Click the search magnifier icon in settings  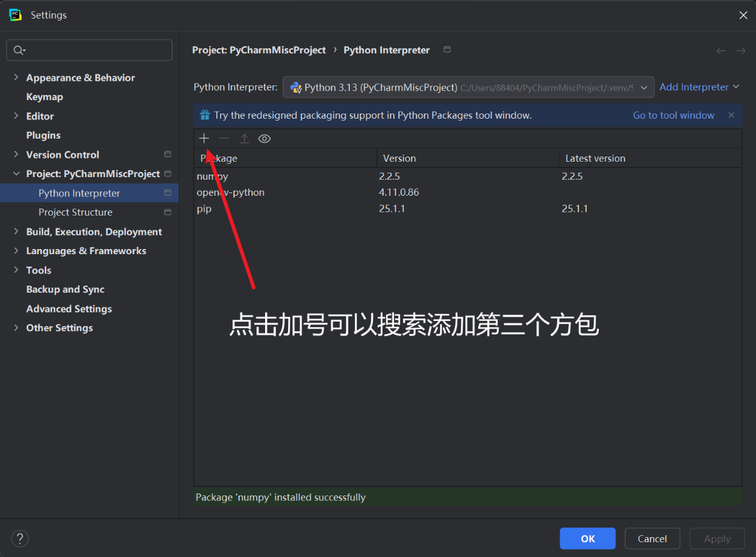pyautogui.click(x=19, y=50)
